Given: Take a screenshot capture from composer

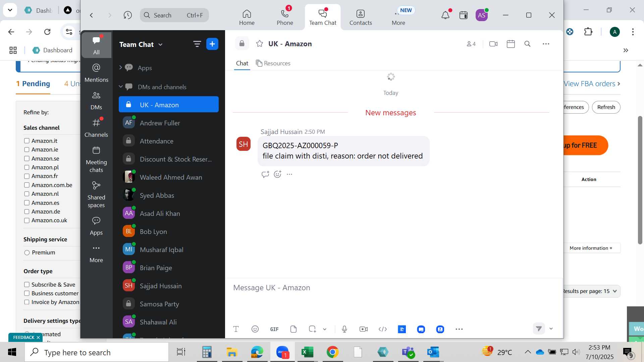Looking at the screenshot, I should (312, 329).
